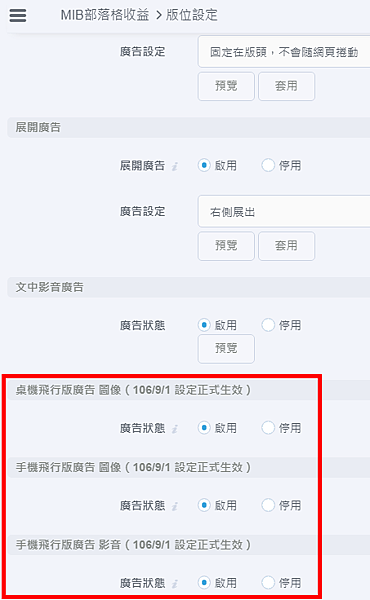Click info icon in 手機飛行版廣告 影音 section
Viewport: 370px width, 600px height.
point(174,584)
